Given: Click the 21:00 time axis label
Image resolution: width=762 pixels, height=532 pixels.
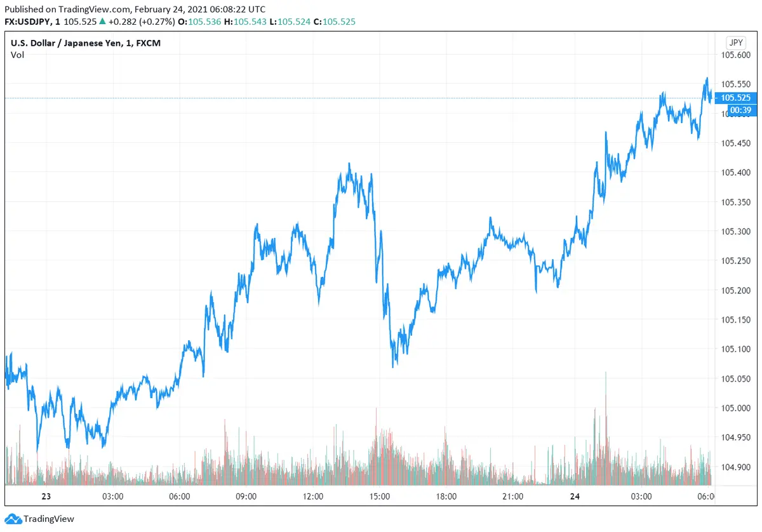Looking at the screenshot, I should [x=512, y=496].
